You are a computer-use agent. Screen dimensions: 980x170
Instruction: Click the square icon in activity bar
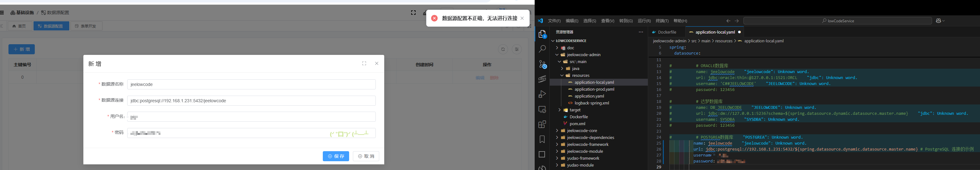click(542, 154)
